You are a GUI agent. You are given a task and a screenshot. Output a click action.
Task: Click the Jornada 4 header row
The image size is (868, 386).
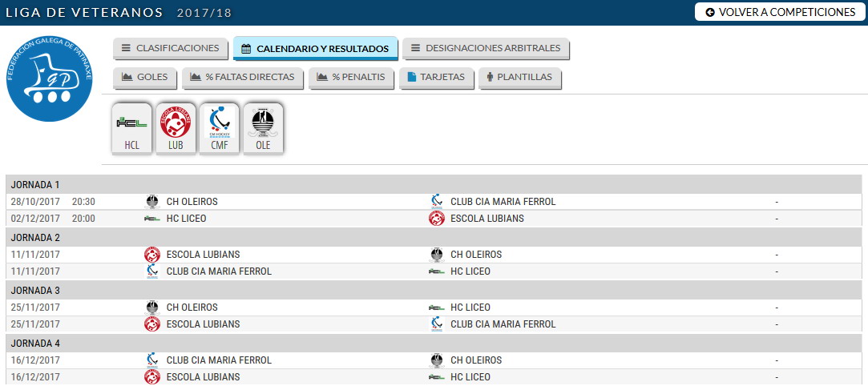click(434, 344)
